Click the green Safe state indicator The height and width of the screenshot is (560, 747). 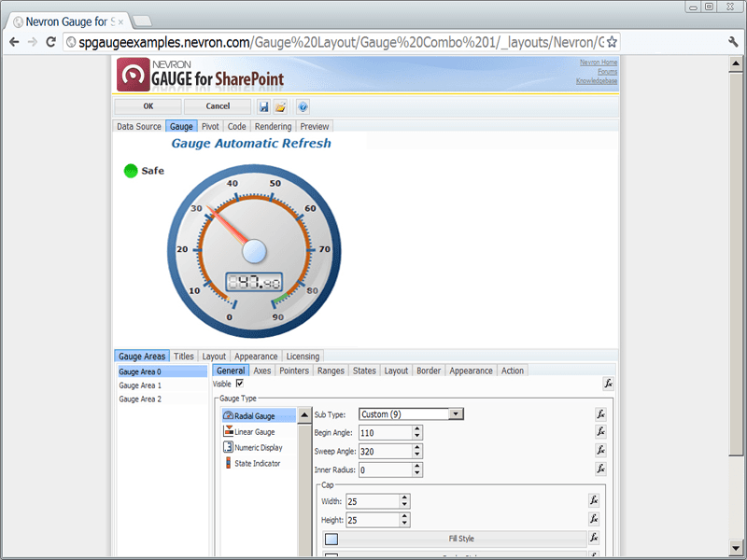[x=131, y=171]
